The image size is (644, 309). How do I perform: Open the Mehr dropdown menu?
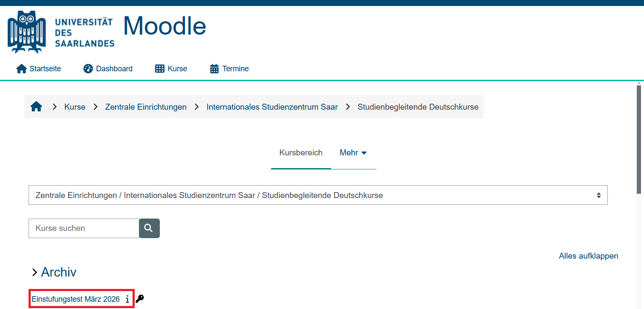coord(353,152)
